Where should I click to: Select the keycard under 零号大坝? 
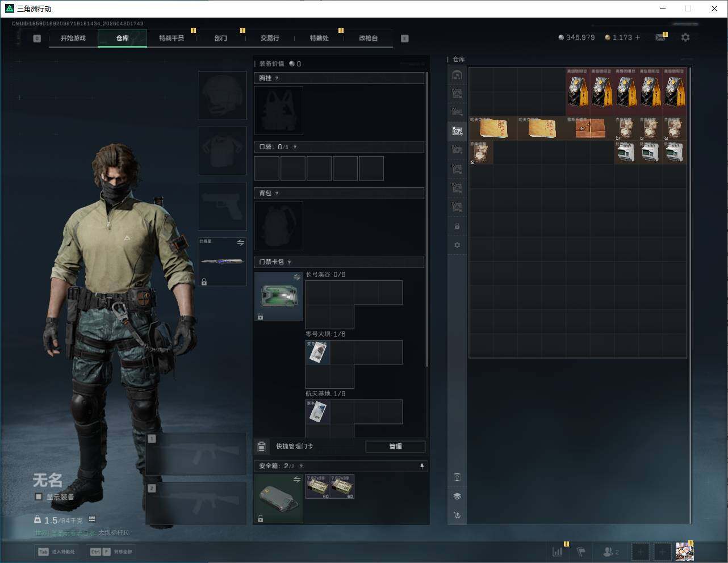point(318,352)
